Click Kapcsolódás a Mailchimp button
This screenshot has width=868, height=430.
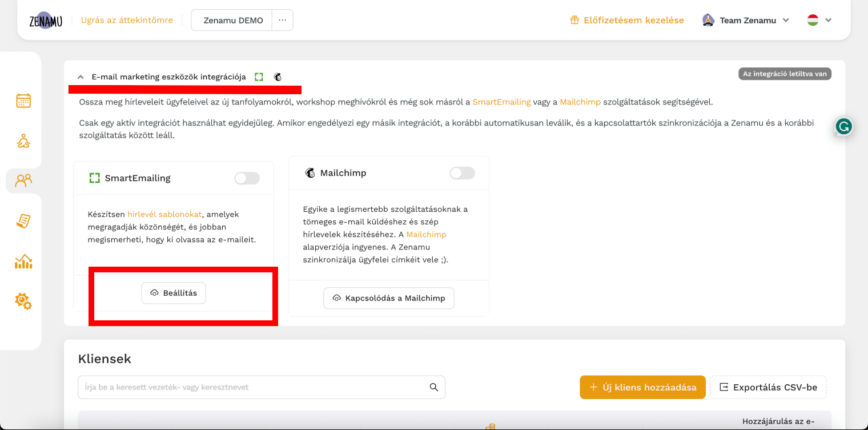coord(389,298)
